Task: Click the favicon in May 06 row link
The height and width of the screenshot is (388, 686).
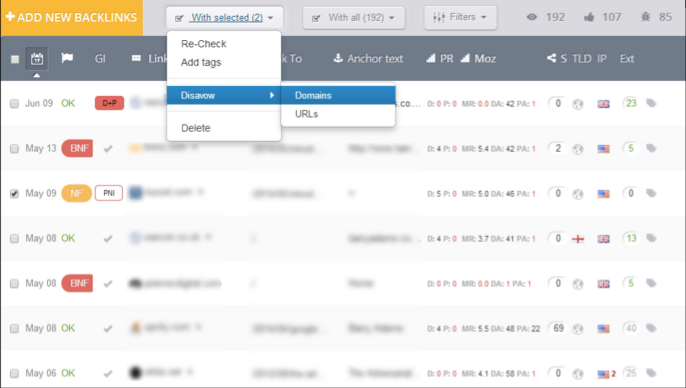Action: pos(136,373)
